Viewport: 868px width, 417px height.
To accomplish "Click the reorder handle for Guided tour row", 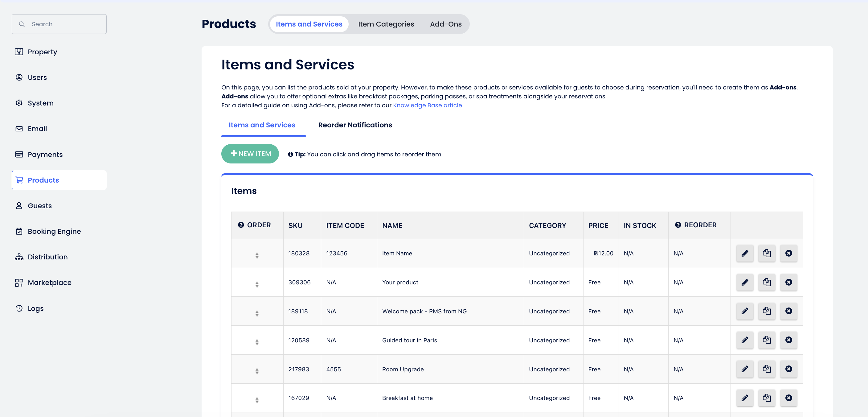I will (x=257, y=342).
